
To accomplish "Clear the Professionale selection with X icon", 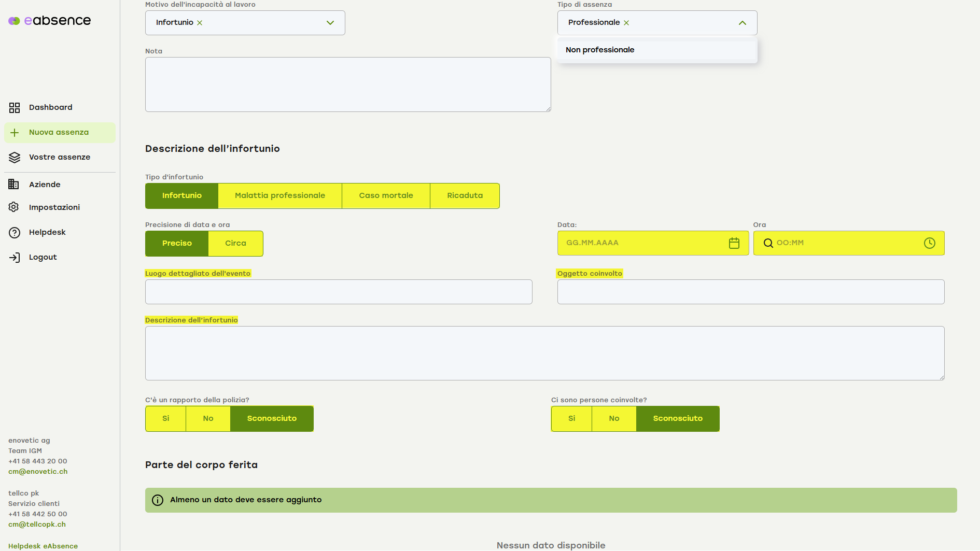I will coord(626,23).
